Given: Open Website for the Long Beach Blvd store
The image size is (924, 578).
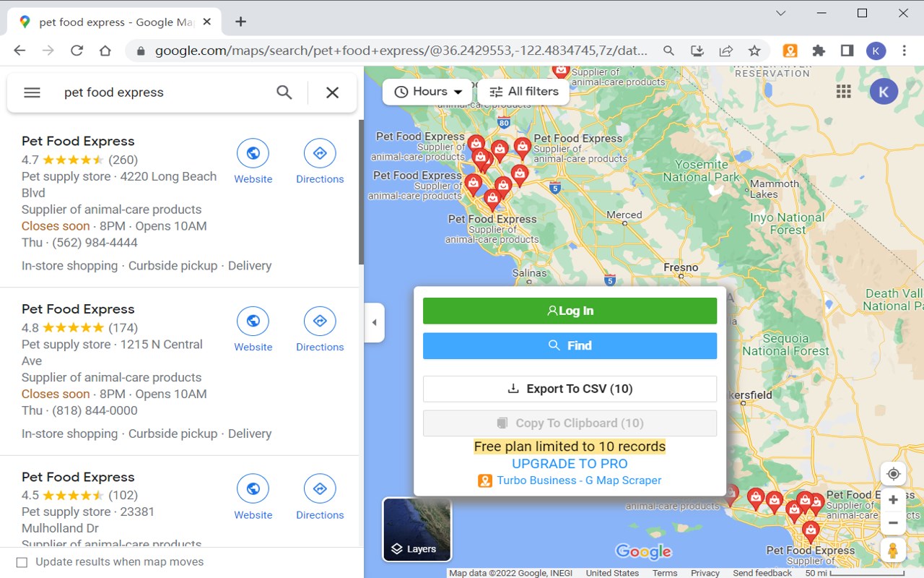Looking at the screenshot, I should pos(253,162).
